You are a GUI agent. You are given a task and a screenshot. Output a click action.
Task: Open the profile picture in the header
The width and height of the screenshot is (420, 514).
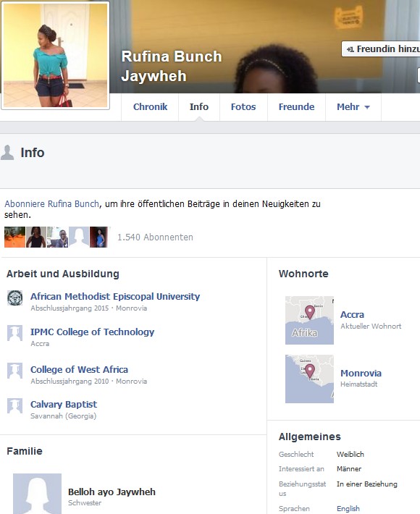(x=55, y=55)
